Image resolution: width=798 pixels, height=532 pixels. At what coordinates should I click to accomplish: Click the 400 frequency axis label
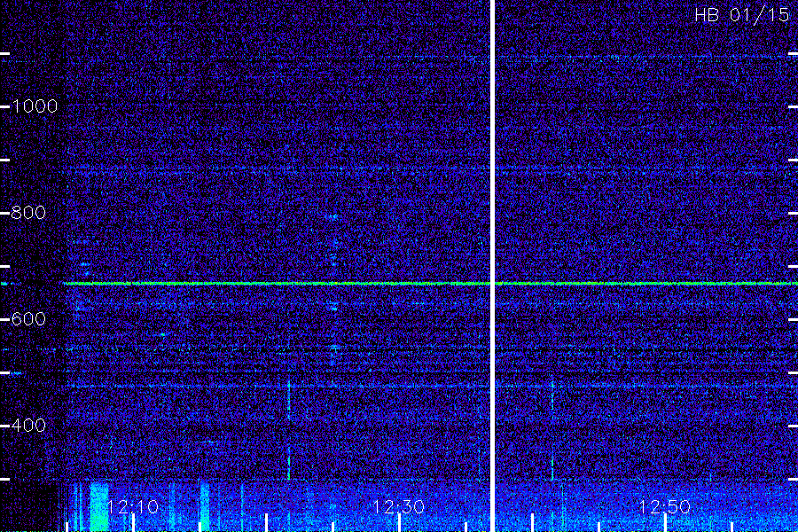[28, 425]
